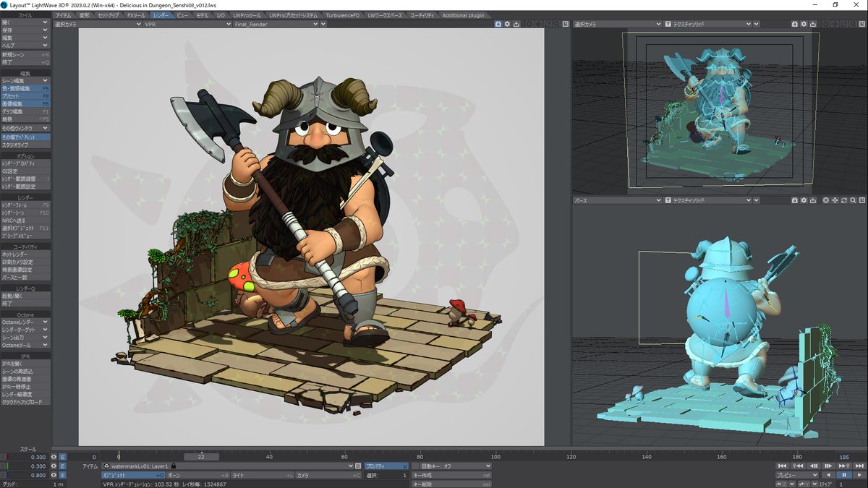Click 色・質感編集 button in sidebar
The width and height of the screenshot is (868, 488).
click(25, 88)
